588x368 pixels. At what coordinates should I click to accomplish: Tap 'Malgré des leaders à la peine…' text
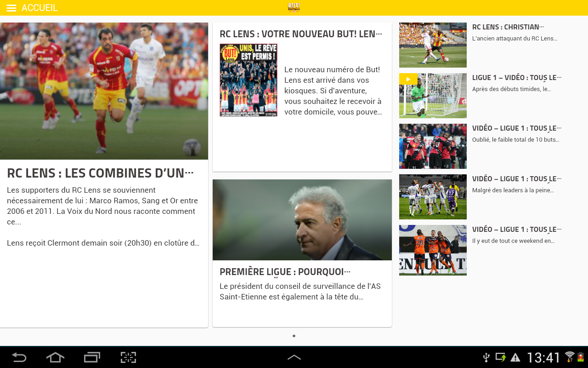[x=513, y=190]
